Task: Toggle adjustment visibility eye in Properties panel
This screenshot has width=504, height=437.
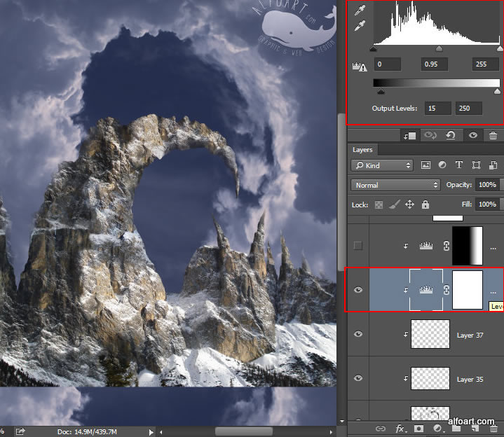Action: [472, 136]
